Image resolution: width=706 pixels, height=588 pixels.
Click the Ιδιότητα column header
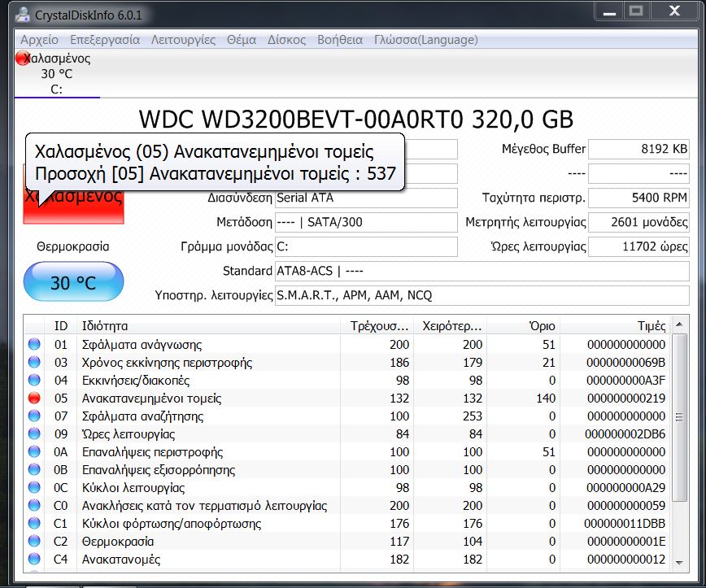(x=207, y=326)
